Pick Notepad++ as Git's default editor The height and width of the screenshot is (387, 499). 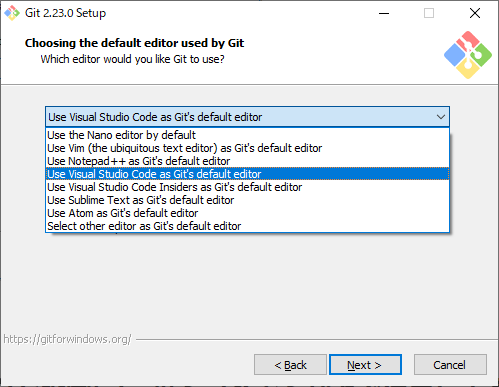pyautogui.click(x=247, y=161)
